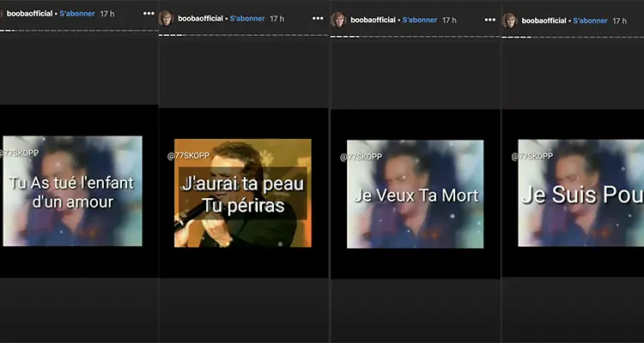Screen dimensions: 644x343
Task: Follow via S'abonner on 'J'aurai ta peau' story
Action: coord(246,18)
